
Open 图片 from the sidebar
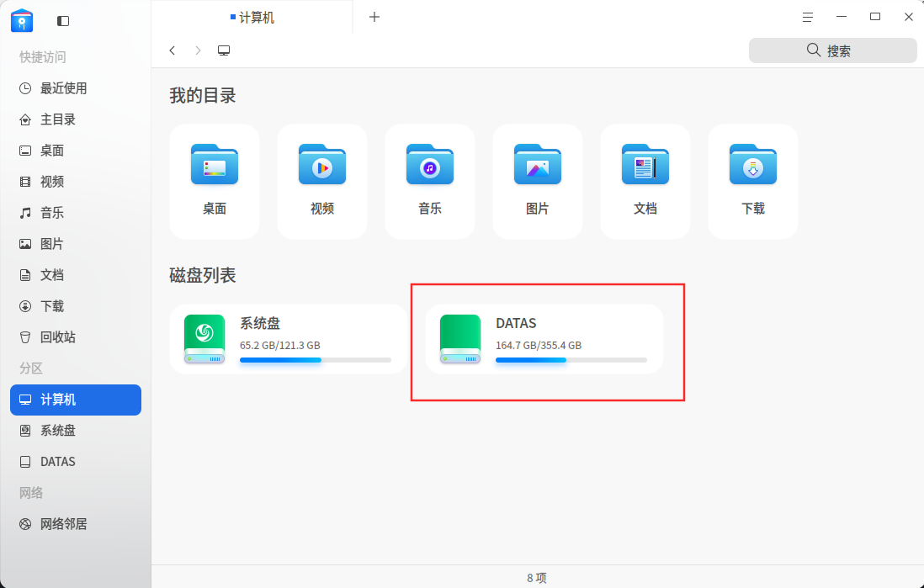pyautogui.click(x=76, y=244)
